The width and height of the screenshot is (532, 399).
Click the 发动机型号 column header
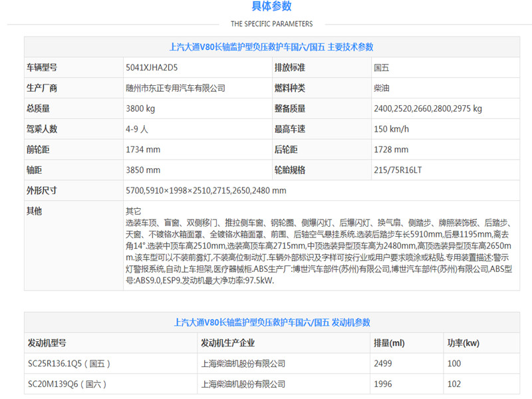pyautogui.click(x=47, y=343)
